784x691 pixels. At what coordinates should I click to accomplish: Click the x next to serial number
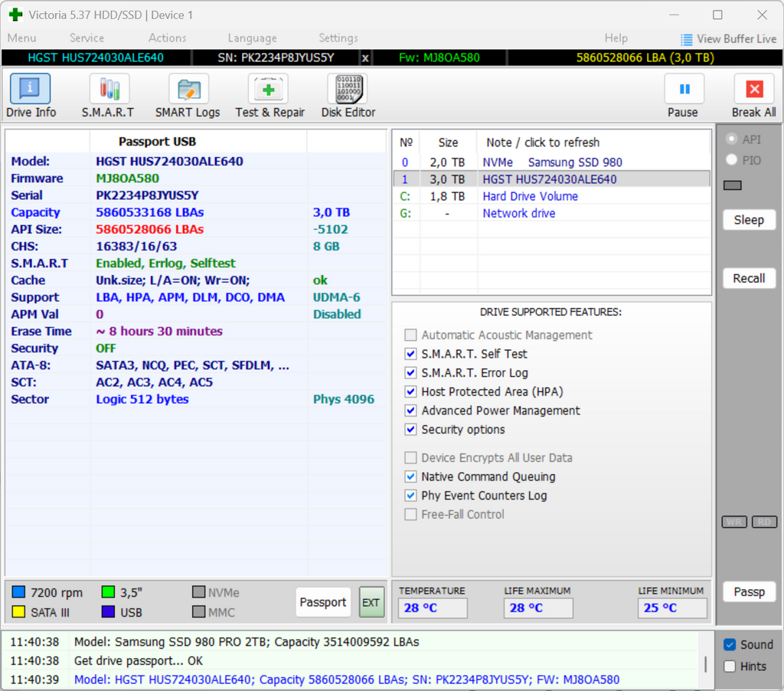365,58
